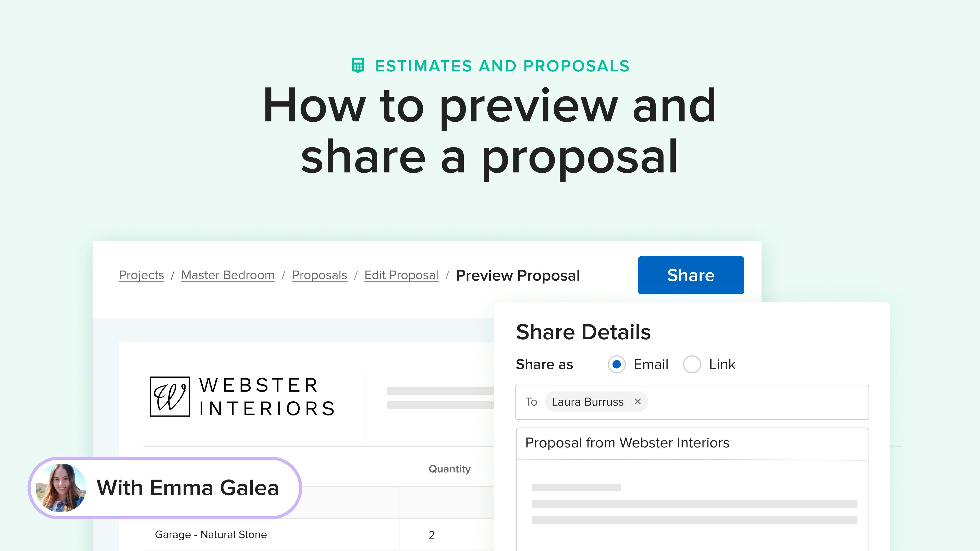Click into the To recipients field
This screenshot has height=551, width=980.
(x=757, y=402)
